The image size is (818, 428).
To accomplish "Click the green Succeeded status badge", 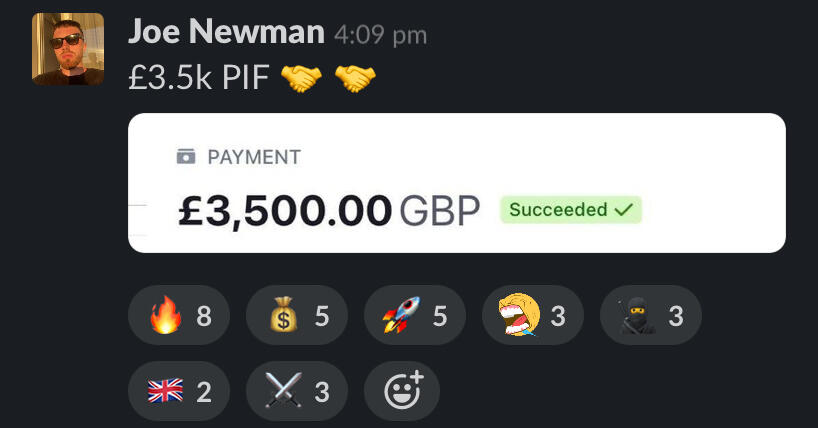I will click(x=571, y=210).
